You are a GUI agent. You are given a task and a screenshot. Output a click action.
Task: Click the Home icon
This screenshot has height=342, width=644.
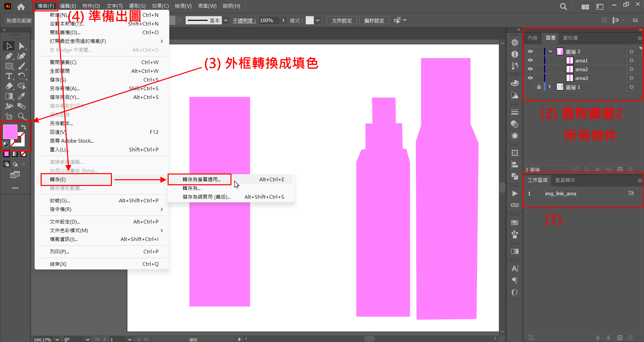click(21, 6)
